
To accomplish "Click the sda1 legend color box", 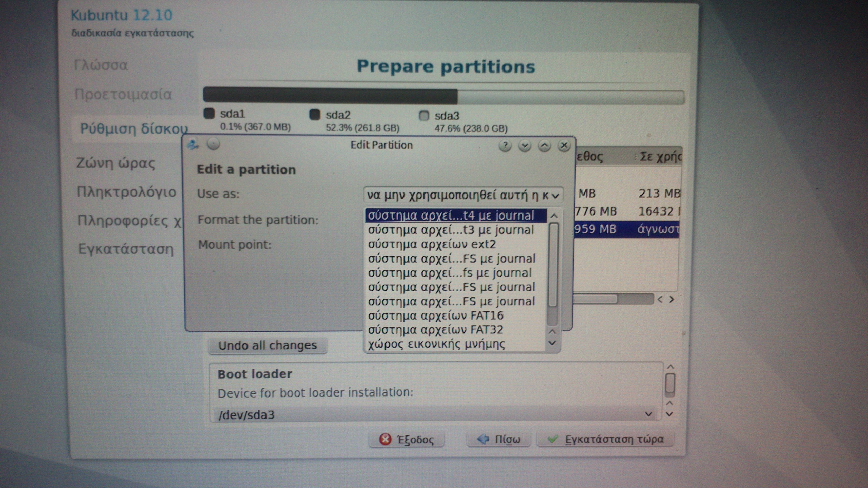I will click(x=209, y=114).
